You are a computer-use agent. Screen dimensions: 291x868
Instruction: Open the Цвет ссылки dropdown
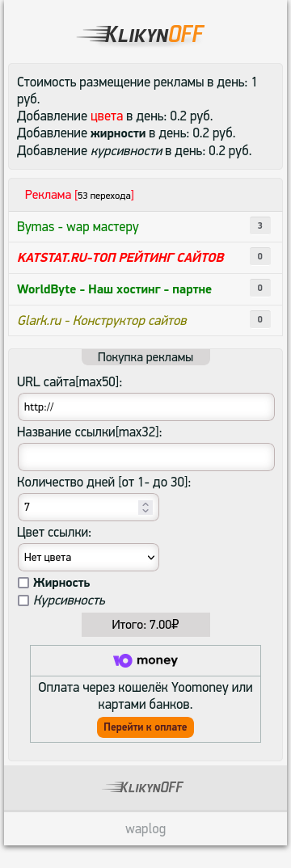(x=89, y=558)
